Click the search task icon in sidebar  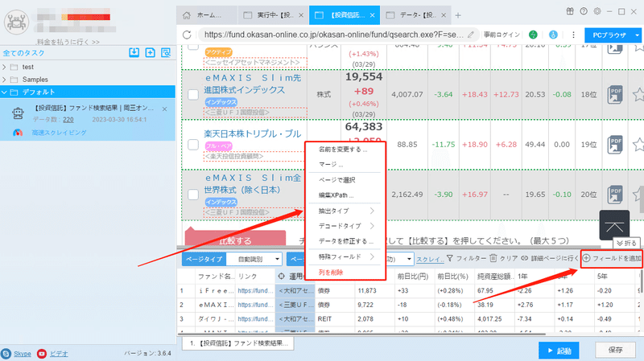pyautogui.click(x=166, y=52)
